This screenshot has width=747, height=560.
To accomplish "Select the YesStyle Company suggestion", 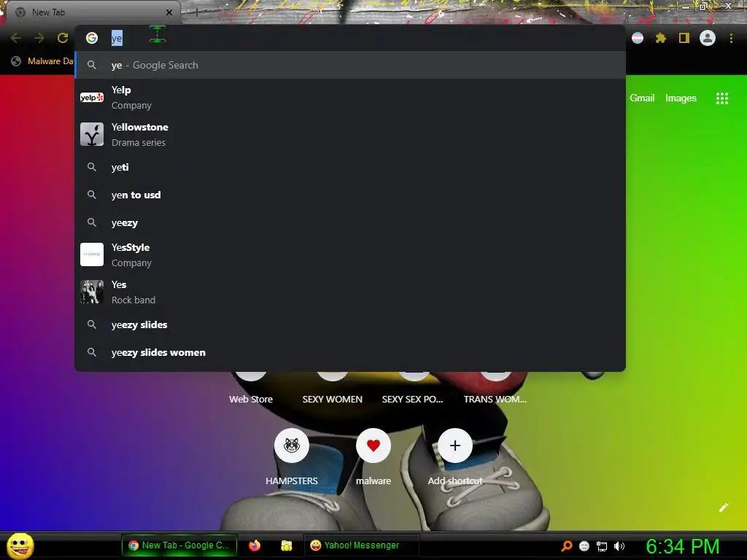I will tap(350, 254).
